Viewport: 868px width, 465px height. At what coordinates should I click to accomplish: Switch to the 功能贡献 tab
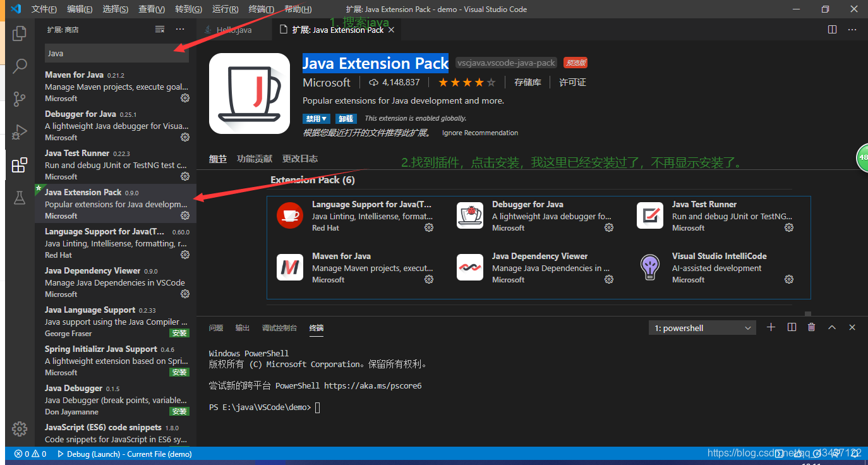click(255, 159)
